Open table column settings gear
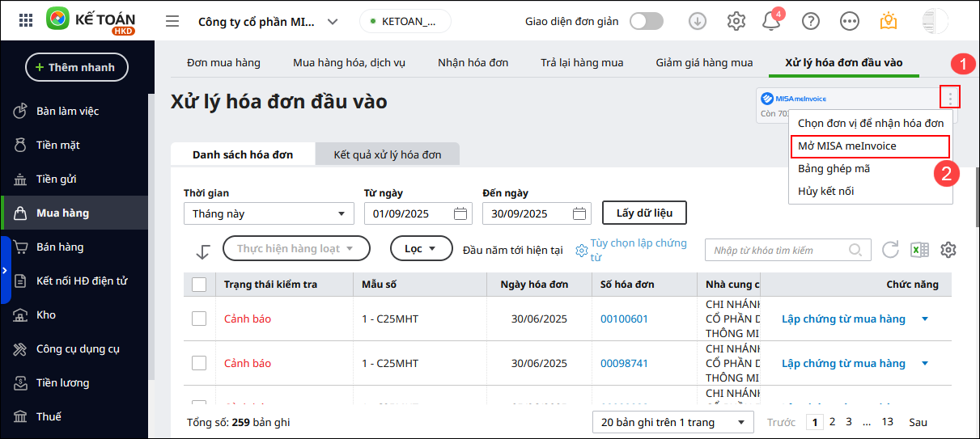The image size is (980, 439). click(x=948, y=250)
